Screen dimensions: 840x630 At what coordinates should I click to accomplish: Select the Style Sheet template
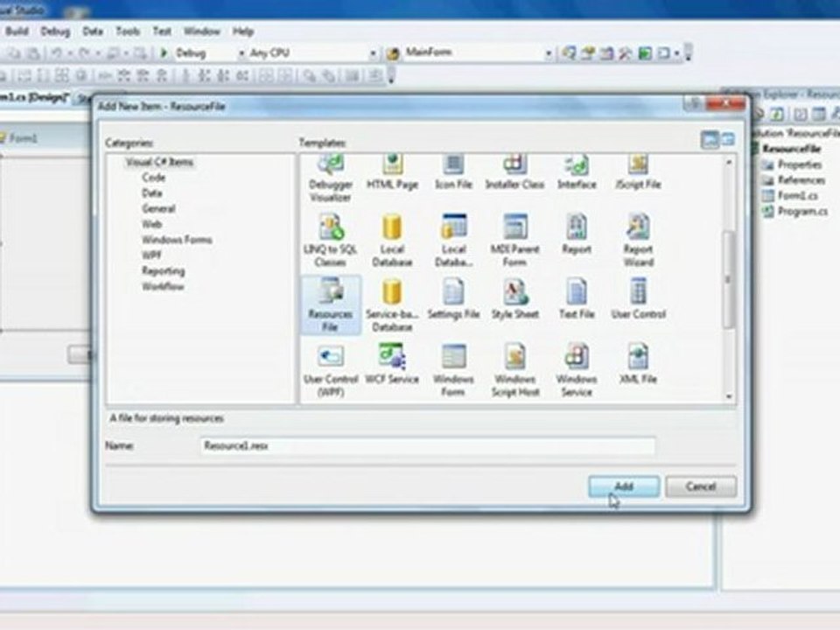[x=514, y=299]
